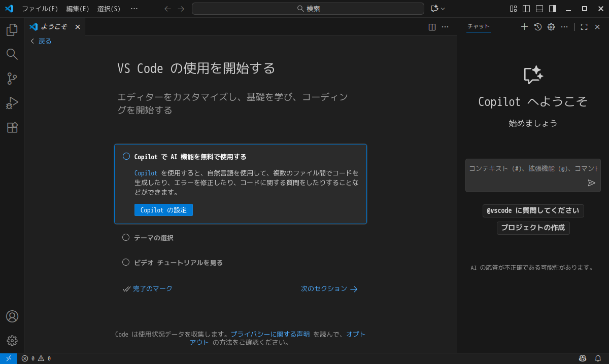Open Copilot status icon in status bar

583,358
